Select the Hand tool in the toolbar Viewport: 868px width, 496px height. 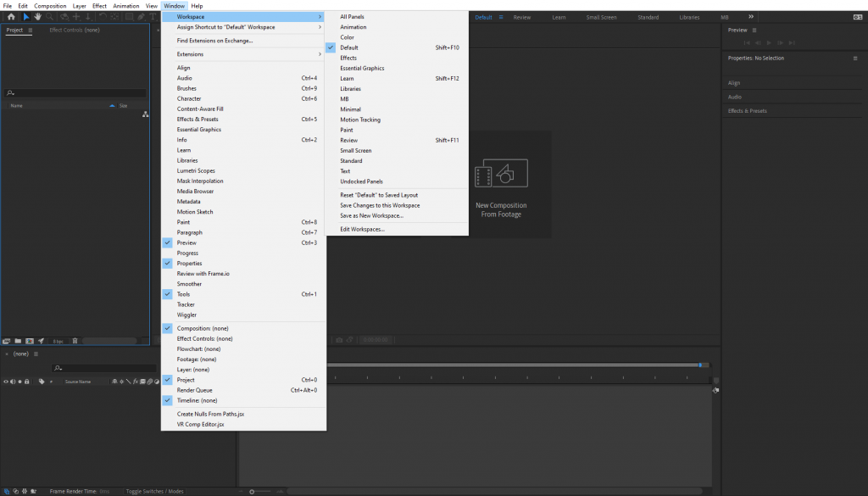point(37,17)
